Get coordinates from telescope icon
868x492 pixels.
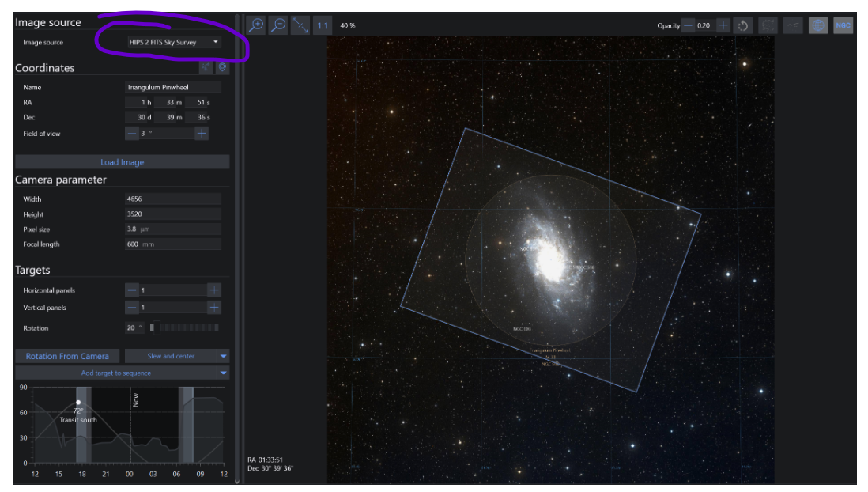[206, 67]
